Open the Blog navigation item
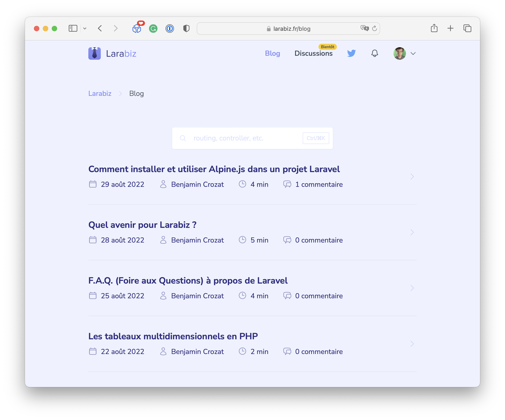This screenshot has height=420, width=505. pyautogui.click(x=272, y=53)
